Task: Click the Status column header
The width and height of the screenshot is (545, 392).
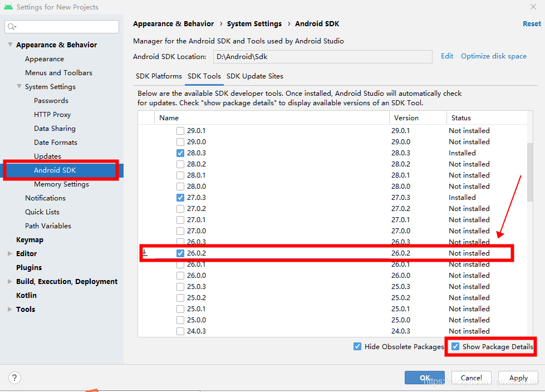Action: click(x=487, y=118)
